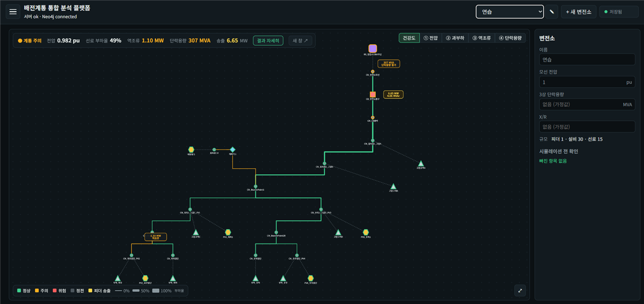
Task: Click the 서버 ok · Neo4j connected status text
Action: 50,17
